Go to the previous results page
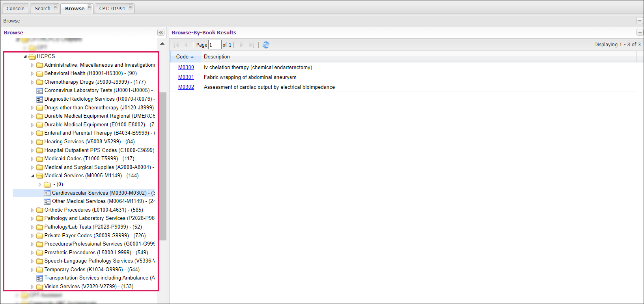This screenshot has height=304, width=644. point(186,45)
